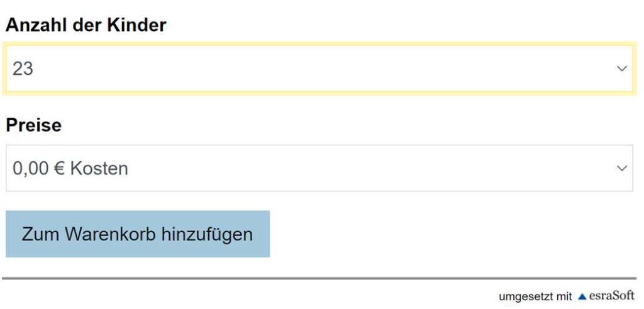Click the chevron icon in the Preise field

622,168
